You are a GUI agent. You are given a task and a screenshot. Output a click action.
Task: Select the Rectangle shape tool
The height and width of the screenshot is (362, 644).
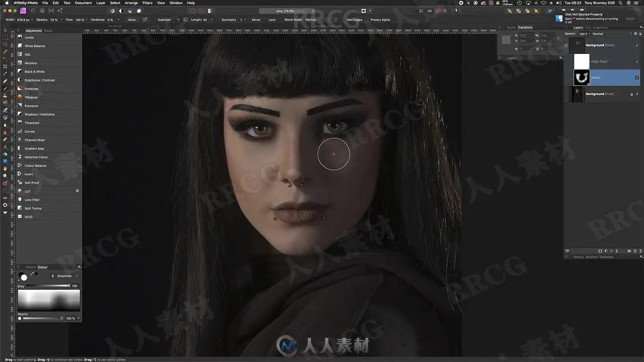point(5,161)
